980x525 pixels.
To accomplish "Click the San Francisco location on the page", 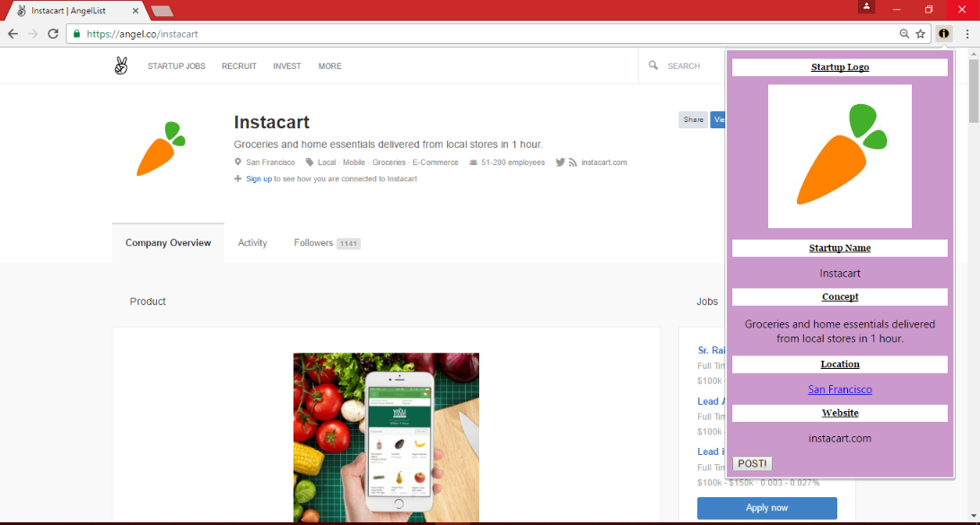I will click(x=271, y=162).
